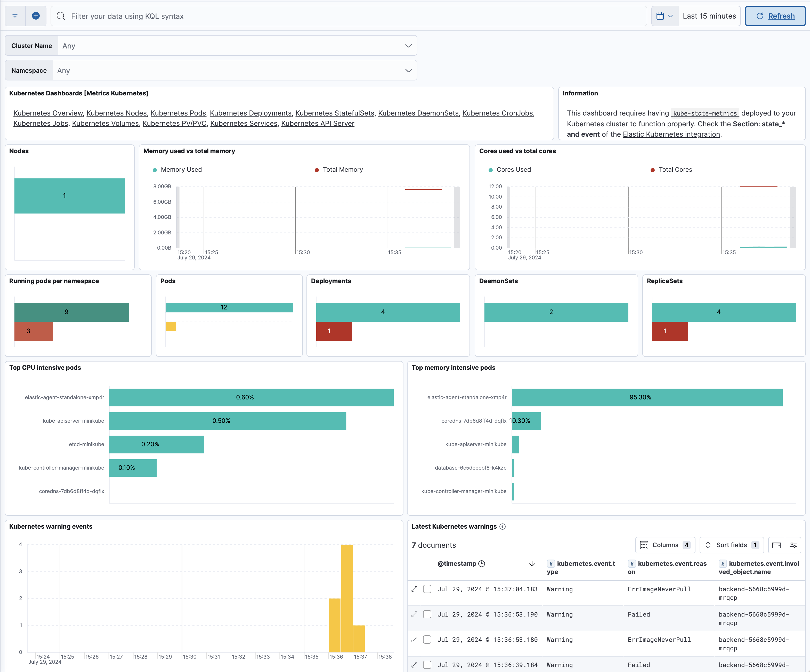Open the calendar date picker icon
The width and height of the screenshot is (810, 672).
[660, 16]
